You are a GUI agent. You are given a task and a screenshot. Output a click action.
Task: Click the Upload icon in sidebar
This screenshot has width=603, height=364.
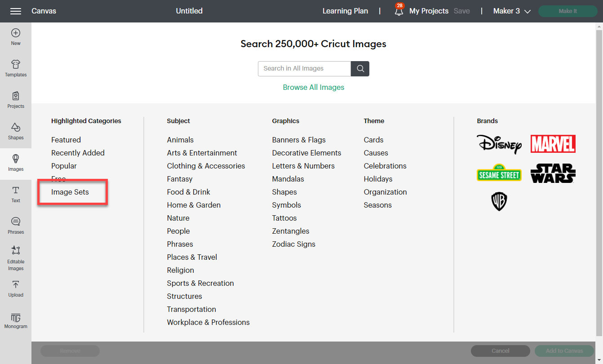[x=16, y=288]
